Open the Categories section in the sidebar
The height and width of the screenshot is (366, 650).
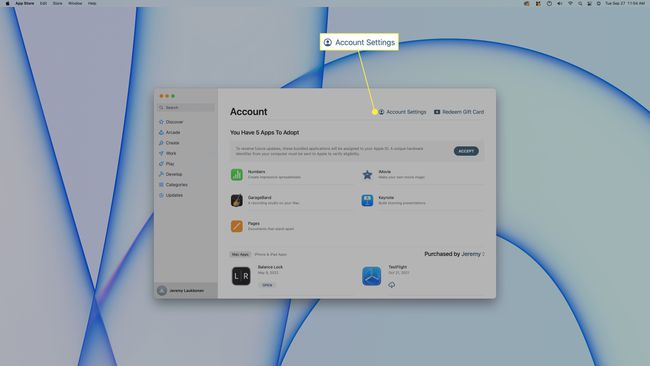coord(173,184)
